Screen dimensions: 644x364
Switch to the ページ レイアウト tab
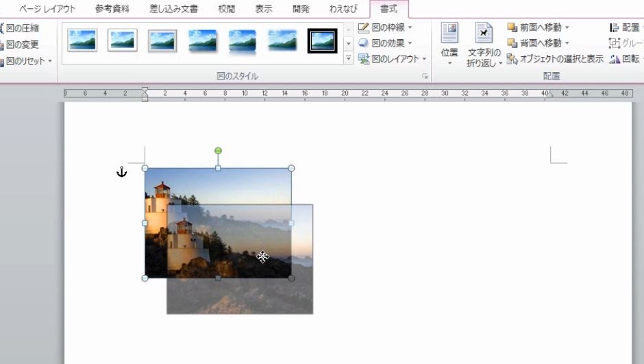(47, 9)
